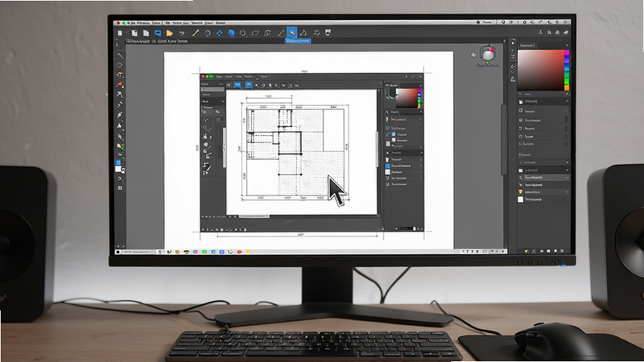Click the yellow-green shape tool in left toolbox
The height and width of the screenshot is (362, 644).
(120, 146)
